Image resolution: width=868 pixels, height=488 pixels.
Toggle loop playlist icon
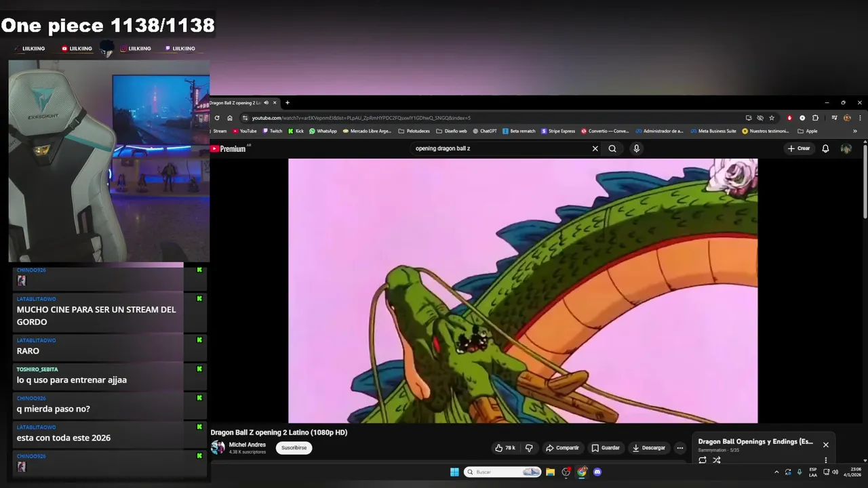point(703,460)
